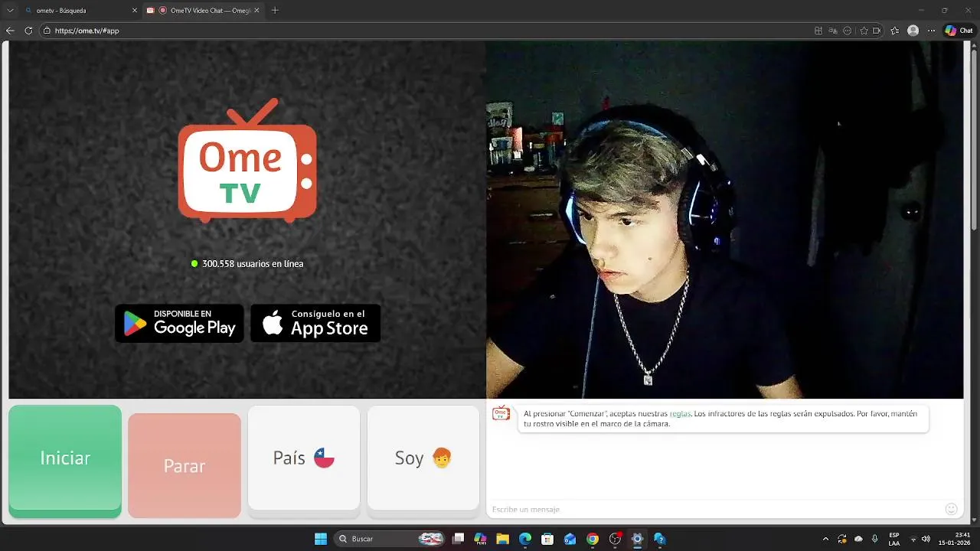Click 300.558 usuarios en línea text
980x551 pixels.
tap(253, 264)
